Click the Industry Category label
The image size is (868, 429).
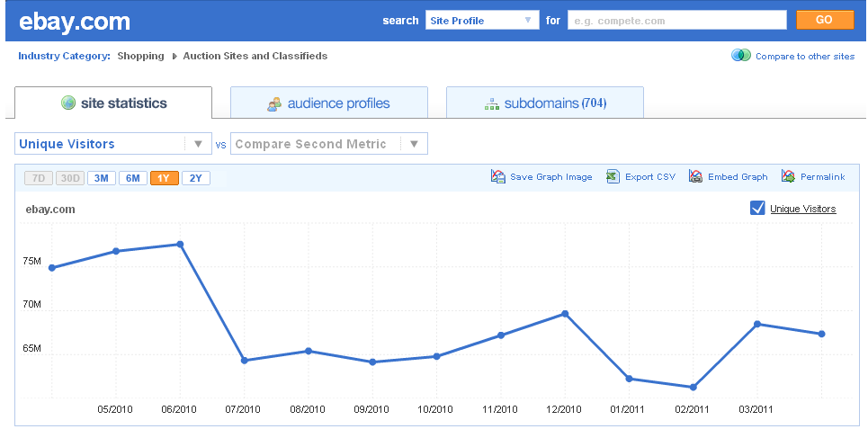(64, 56)
